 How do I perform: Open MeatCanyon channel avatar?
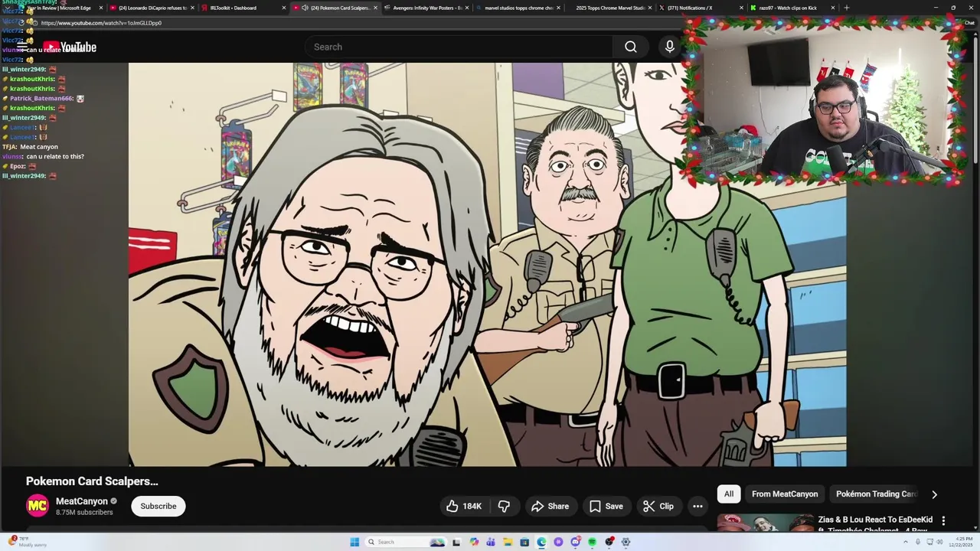(x=38, y=506)
